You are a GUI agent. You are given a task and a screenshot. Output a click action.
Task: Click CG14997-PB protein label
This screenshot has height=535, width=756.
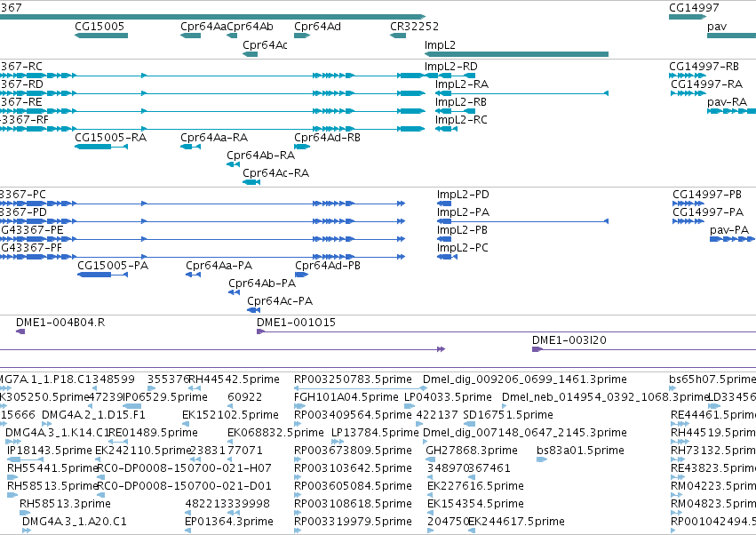tap(707, 195)
